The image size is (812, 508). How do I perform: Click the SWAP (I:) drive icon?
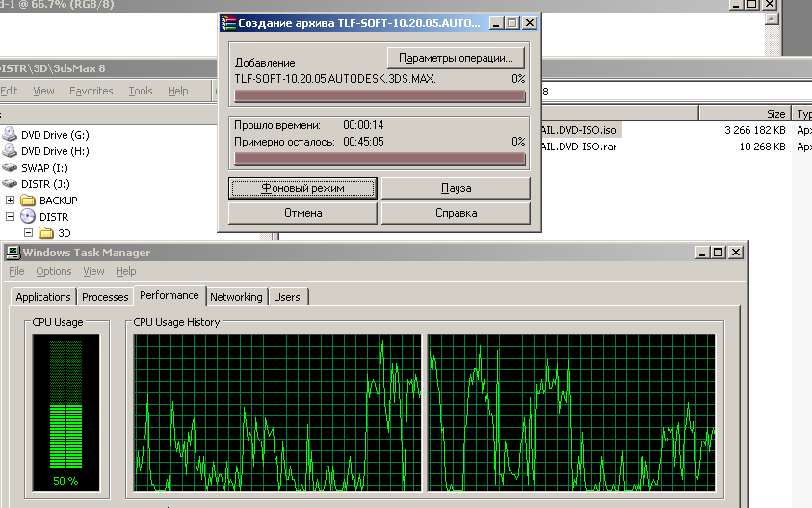click(x=10, y=168)
